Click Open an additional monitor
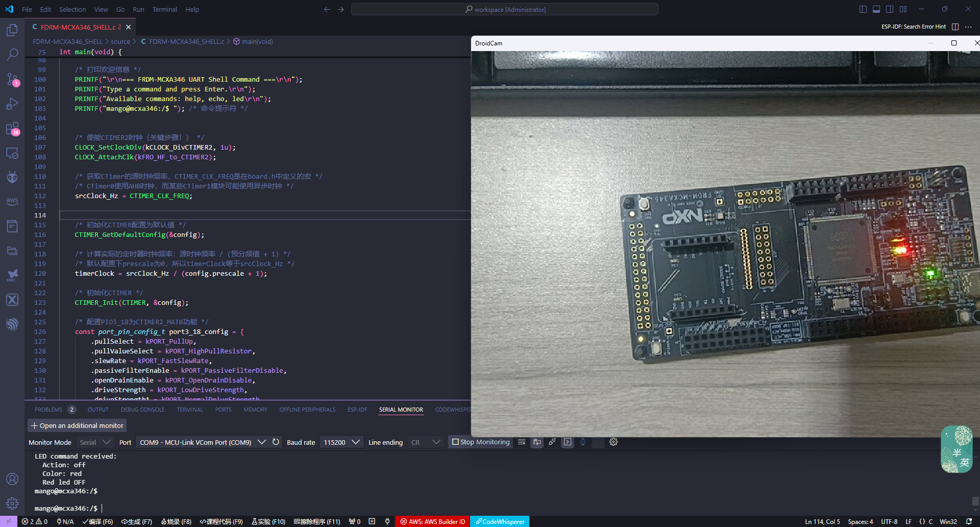The image size is (980, 527). [77, 425]
